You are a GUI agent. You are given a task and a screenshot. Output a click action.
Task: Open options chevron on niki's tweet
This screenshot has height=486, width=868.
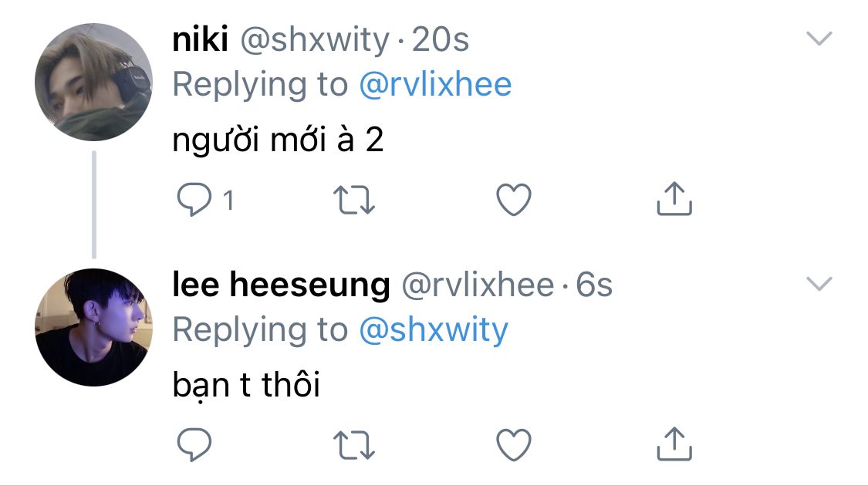819,39
